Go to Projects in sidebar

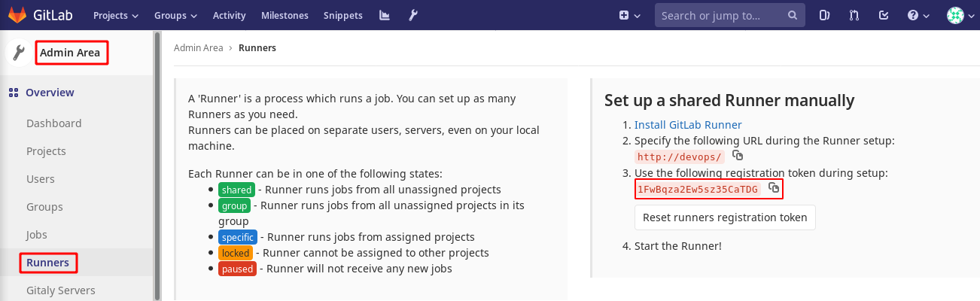(46, 151)
